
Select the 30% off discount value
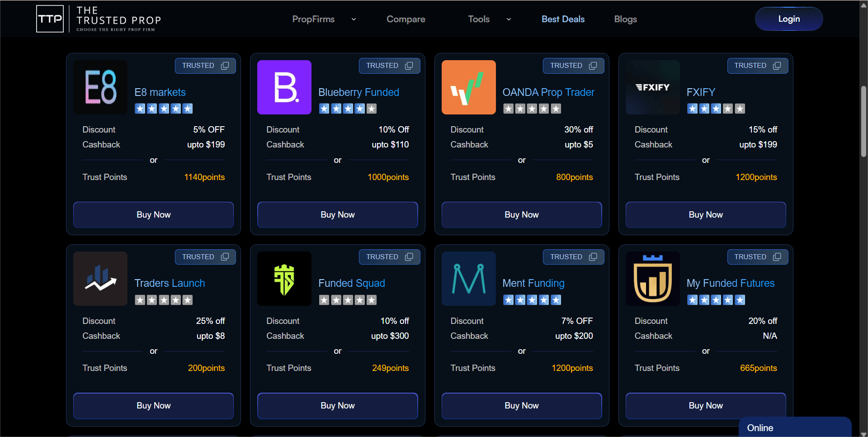pyautogui.click(x=579, y=130)
